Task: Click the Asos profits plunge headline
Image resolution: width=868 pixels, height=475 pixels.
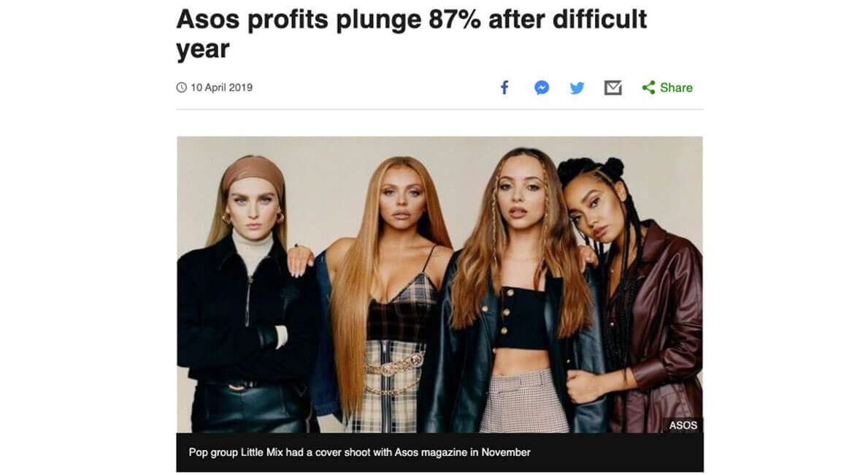Action: point(411,34)
